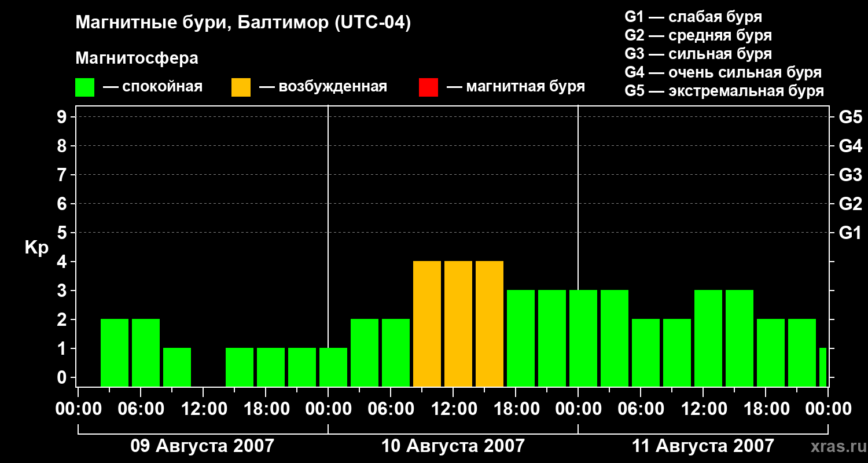Click the 'G3' right axis label

point(850,175)
